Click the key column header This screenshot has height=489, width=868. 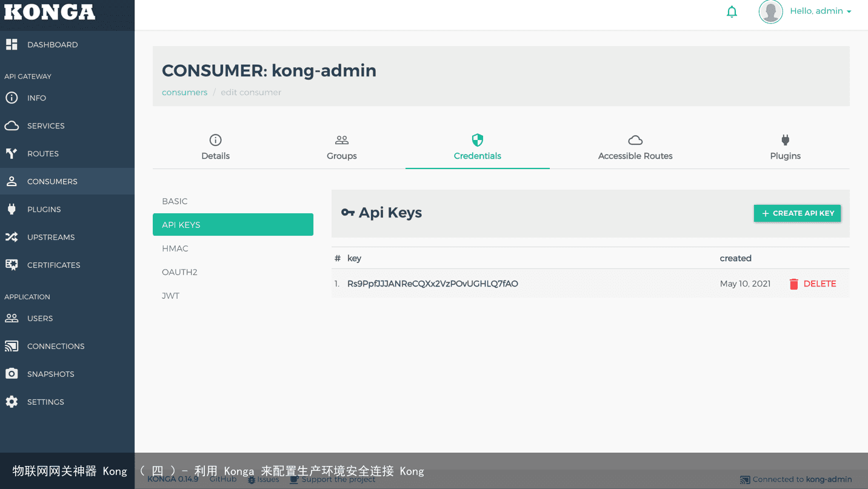click(354, 258)
